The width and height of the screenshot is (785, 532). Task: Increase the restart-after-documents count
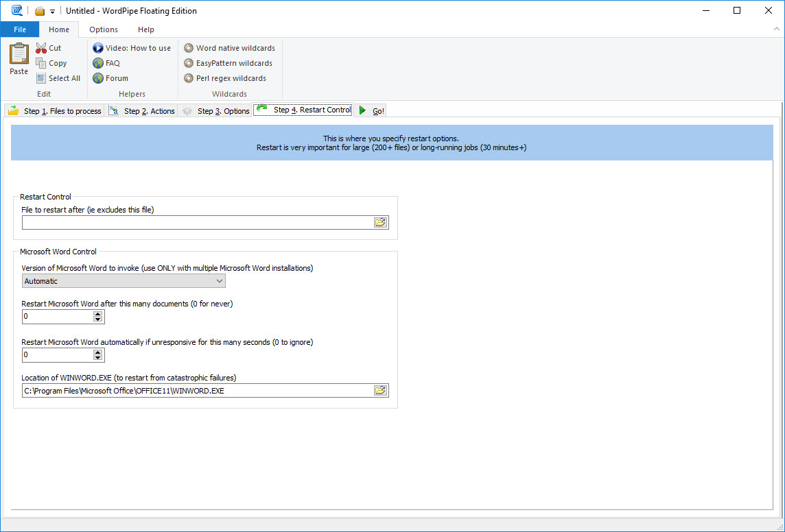click(x=98, y=313)
